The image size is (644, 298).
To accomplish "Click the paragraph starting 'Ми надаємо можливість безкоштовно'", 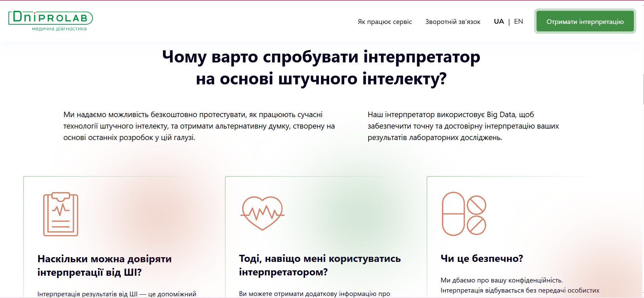I will [199, 126].
